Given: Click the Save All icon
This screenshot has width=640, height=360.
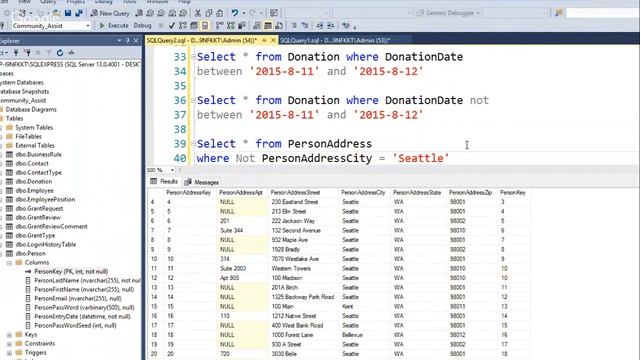Looking at the screenshot, I should pos(79,13).
